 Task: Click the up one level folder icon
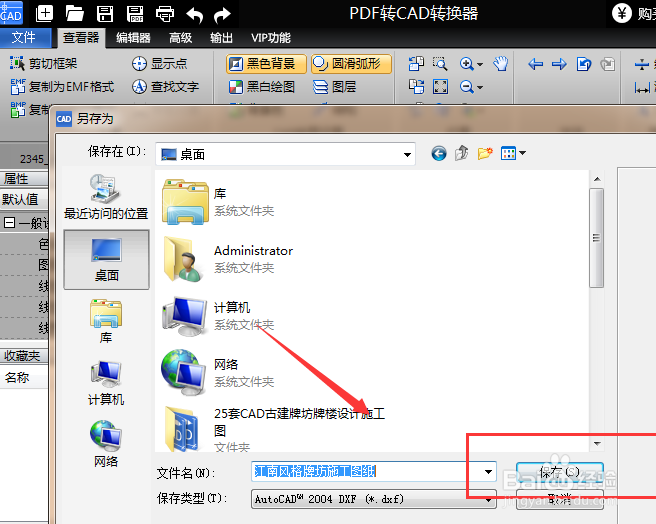pos(462,153)
